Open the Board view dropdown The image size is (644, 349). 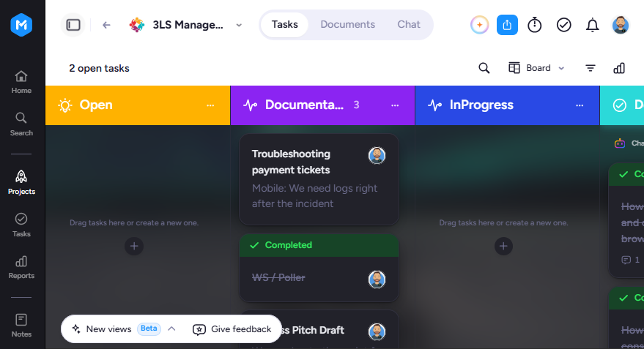click(536, 68)
